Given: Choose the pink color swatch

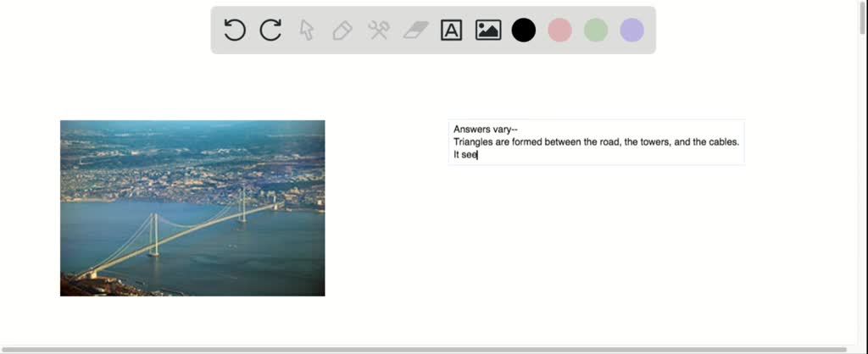Looking at the screenshot, I should point(559,30).
